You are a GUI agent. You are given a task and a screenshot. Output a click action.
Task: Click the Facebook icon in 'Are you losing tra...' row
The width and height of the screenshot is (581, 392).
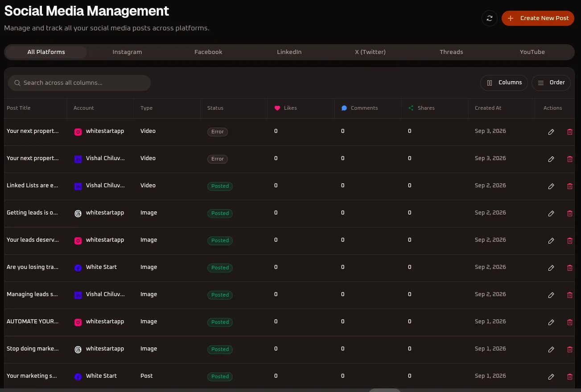(x=78, y=268)
